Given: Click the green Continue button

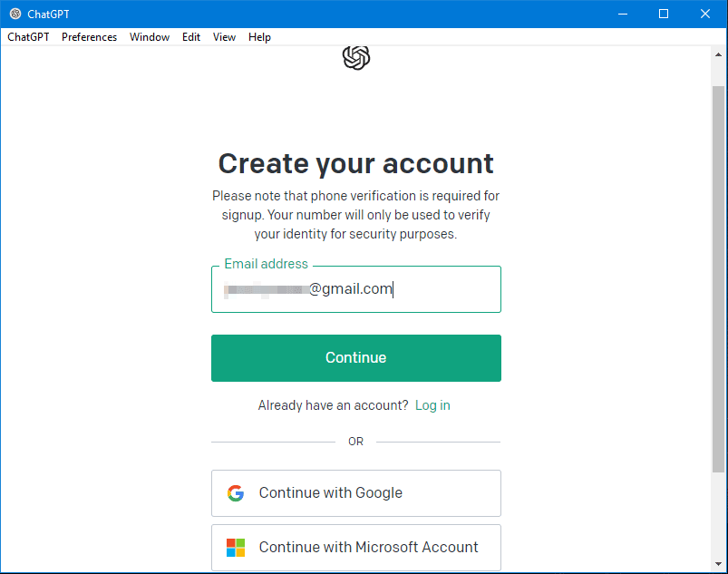Looking at the screenshot, I should click(x=356, y=358).
